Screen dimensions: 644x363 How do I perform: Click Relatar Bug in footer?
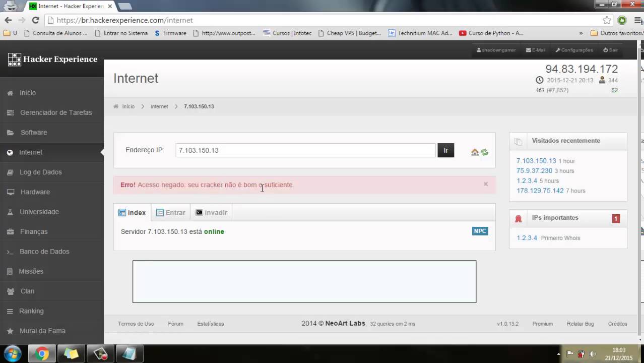tap(581, 324)
